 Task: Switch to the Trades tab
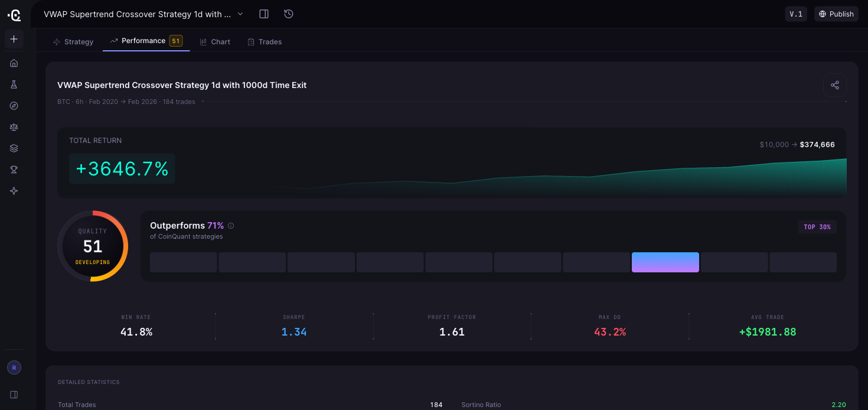265,42
